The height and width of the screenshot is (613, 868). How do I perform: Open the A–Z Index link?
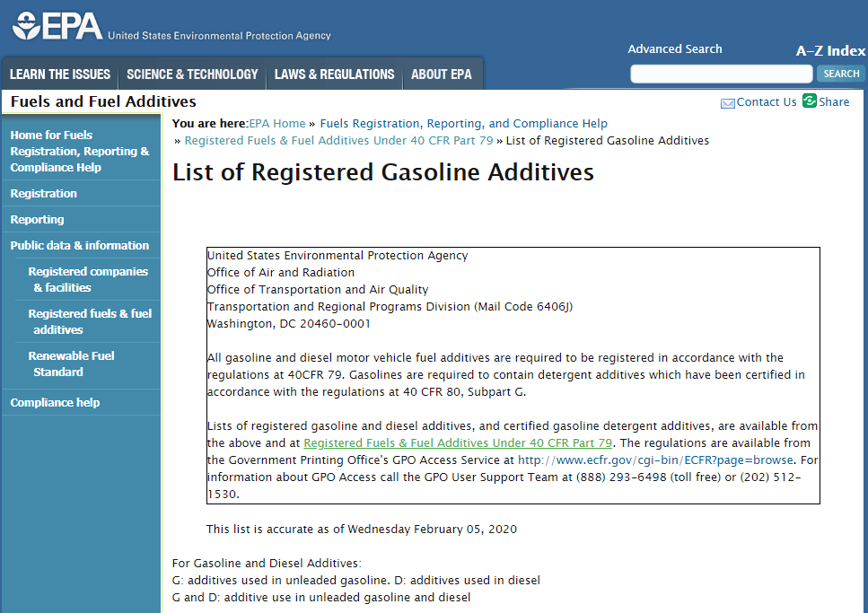pyautogui.click(x=830, y=51)
